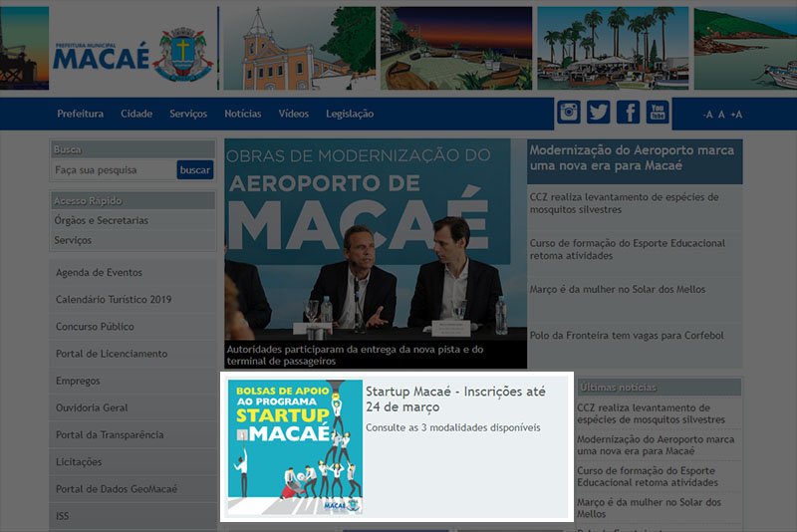Click the Aeroporto de Macaé banner image
797x532 pixels.
[376, 239]
